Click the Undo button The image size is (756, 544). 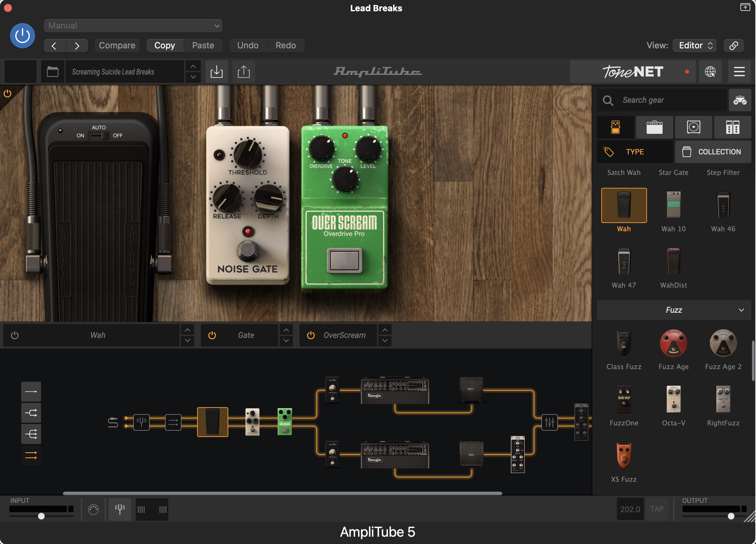tap(248, 45)
